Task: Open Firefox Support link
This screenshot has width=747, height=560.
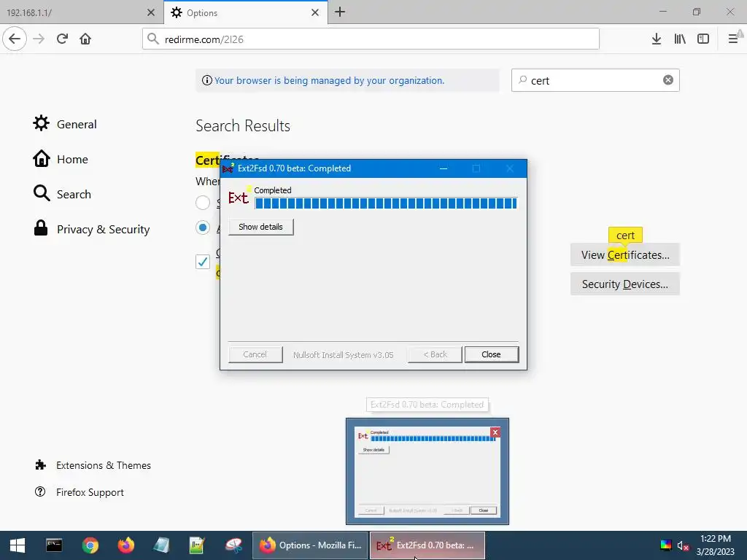Action: pos(80,492)
